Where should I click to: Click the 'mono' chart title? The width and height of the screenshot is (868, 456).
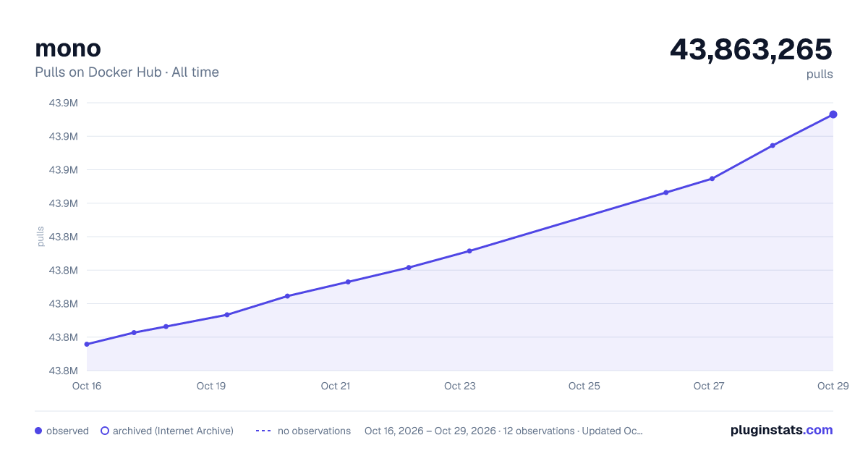[x=68, y=48]
